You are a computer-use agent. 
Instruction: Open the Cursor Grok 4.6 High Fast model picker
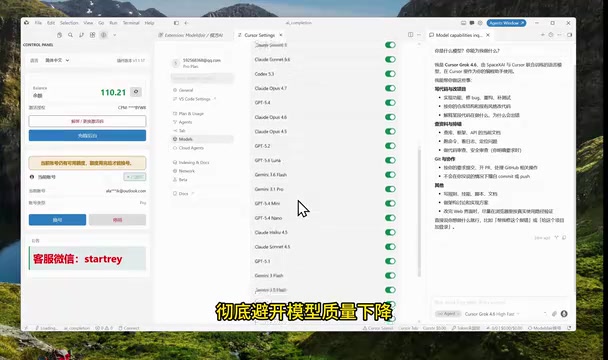point(492,314)
